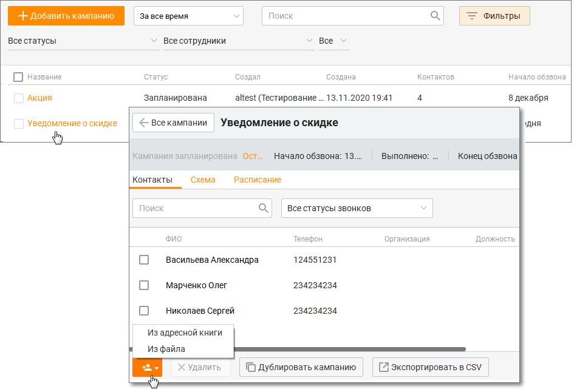The image size is (574, 392).
Task: Click the Удалить button
Action: coord(201,367)
